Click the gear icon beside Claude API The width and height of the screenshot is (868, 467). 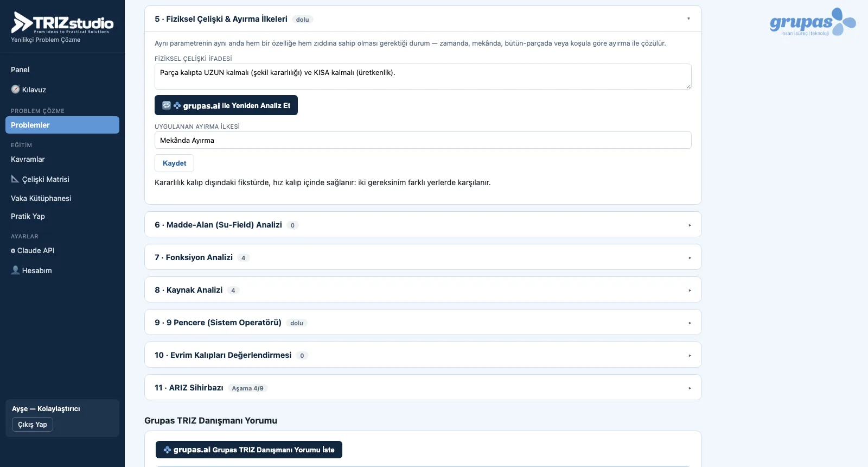click(13, 251)
